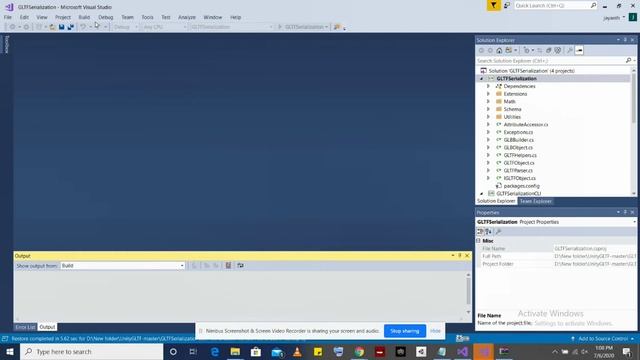Expand the Dependencies node
The image size is (640, 360).
pos(488,86)
